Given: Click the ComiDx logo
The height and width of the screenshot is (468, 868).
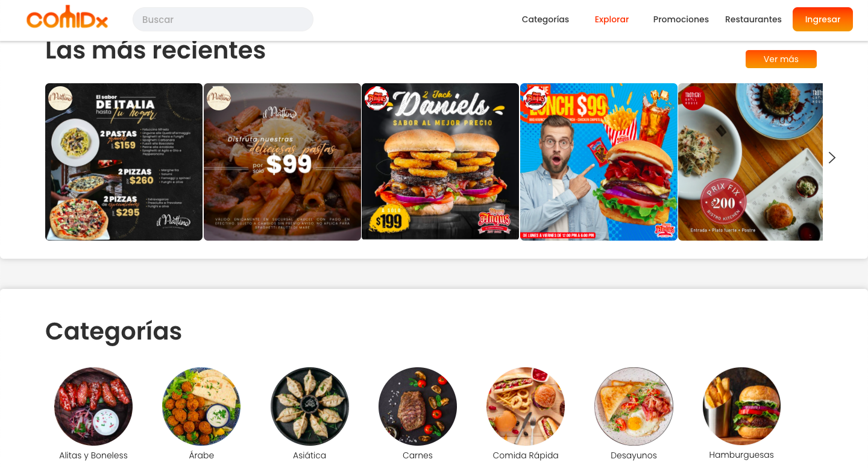Looking at the screenshot, I should tap(67, 17).
